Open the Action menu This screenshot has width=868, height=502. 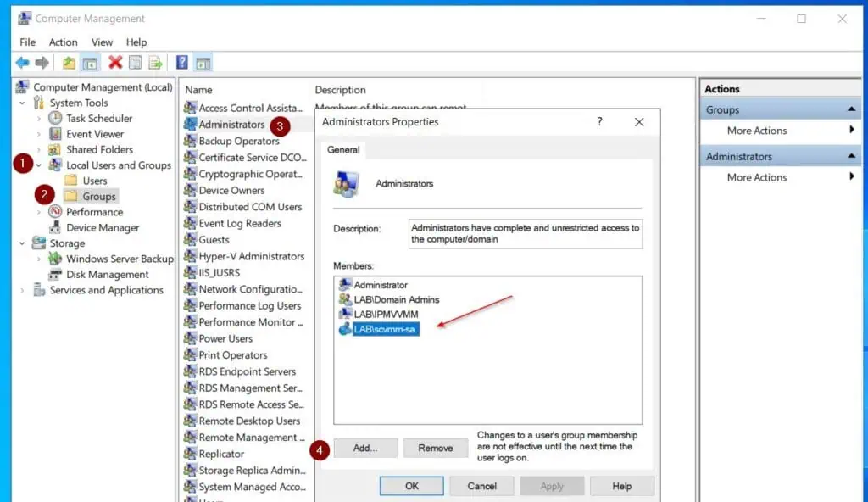(x=63, y=42)
